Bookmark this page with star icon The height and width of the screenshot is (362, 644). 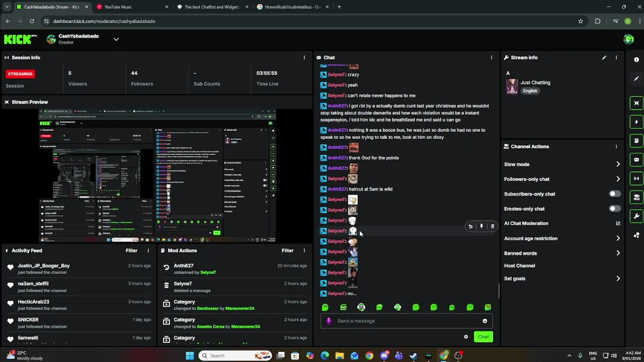pos(581,21)
